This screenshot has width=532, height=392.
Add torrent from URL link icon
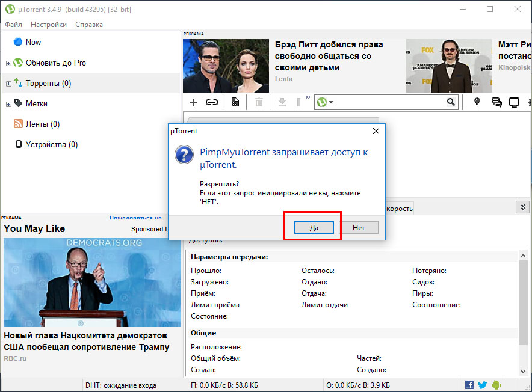[x=212, y=102]
